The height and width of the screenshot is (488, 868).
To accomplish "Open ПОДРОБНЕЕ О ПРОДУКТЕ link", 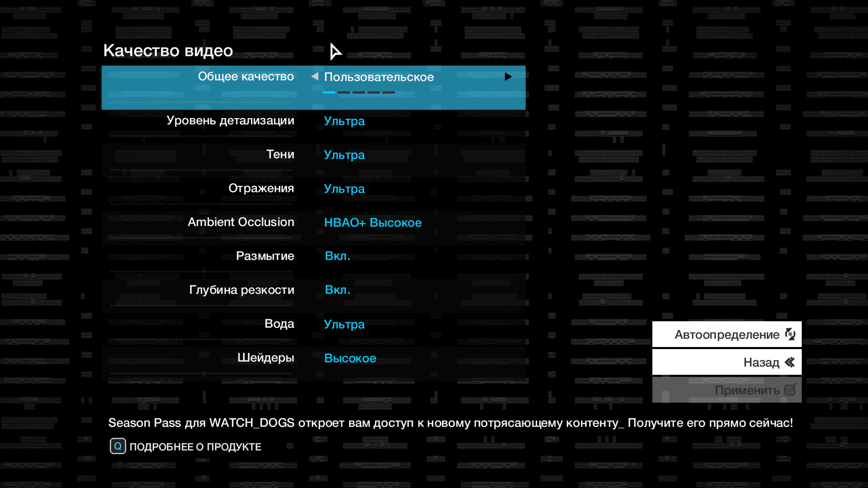I will [x=195, y=447].
